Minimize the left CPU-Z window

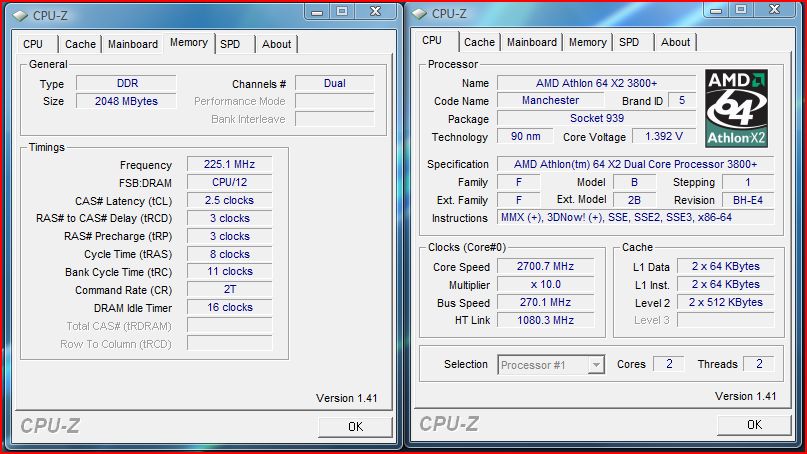pyautogui.click(x=317, y=12)
